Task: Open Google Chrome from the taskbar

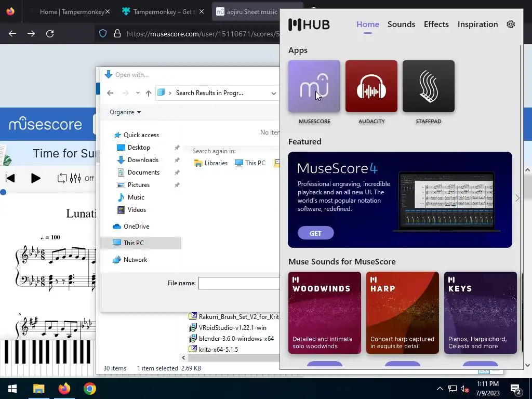Action: pos(89,389)
